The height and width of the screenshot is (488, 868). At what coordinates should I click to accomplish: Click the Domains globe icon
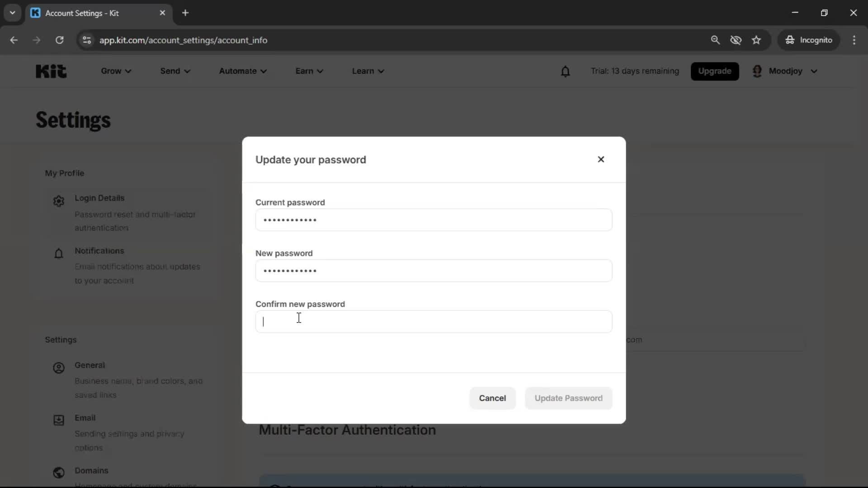[x=58, y=473]
